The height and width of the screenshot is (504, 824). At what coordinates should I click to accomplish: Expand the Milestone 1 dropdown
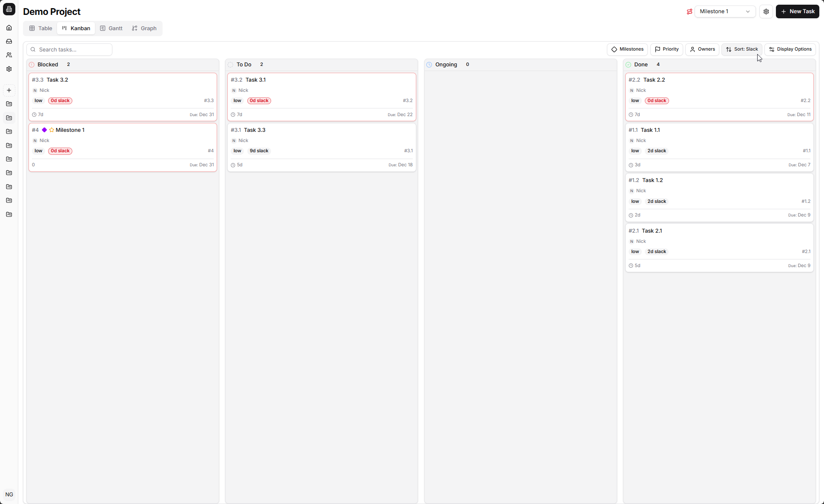[724, 11]
